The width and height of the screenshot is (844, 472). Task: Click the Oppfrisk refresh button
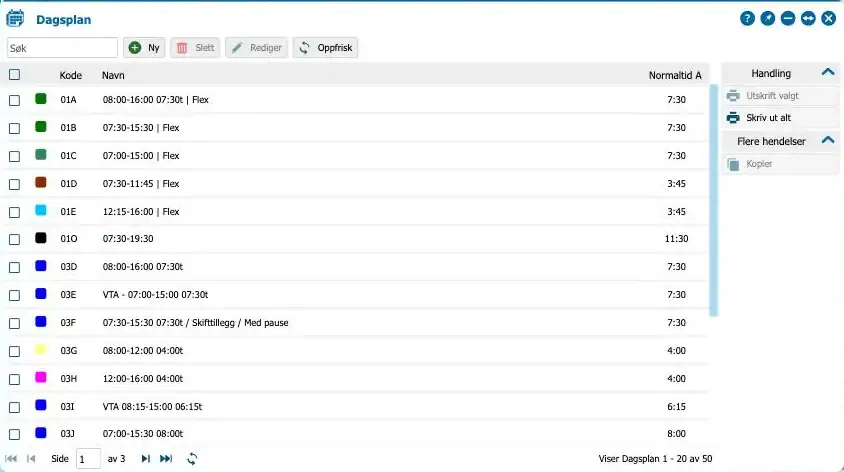pyautogui.click(x=325, y=47)
